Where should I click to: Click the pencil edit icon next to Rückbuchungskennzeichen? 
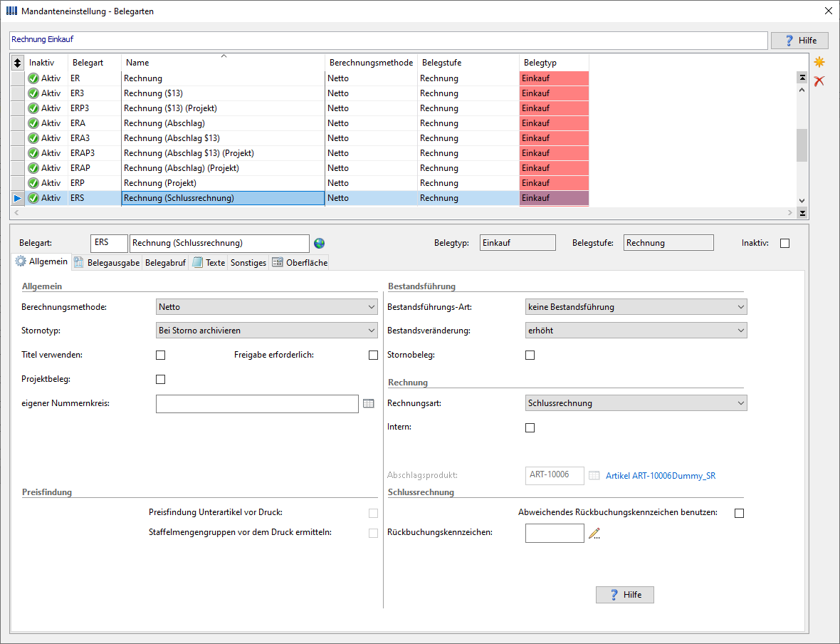tap(594, 534)
